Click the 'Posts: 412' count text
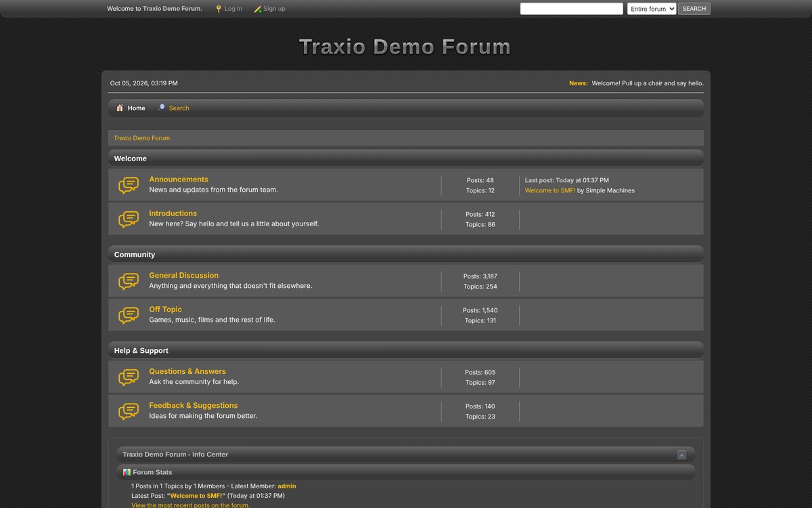812x508 pixels. pos(480,214)
